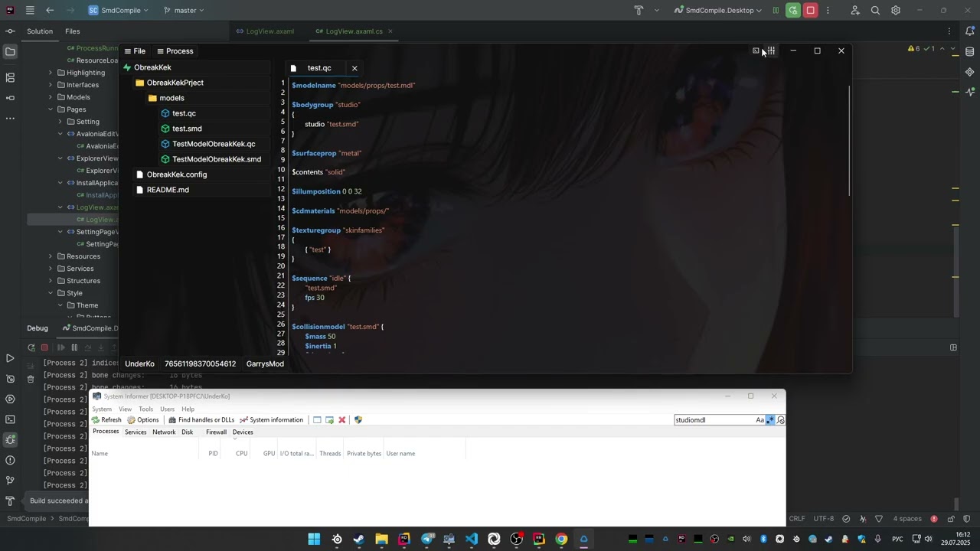Clear debug output with the trash icon
The width and height of the screenshot is (980, 551).
pos(31,379)
